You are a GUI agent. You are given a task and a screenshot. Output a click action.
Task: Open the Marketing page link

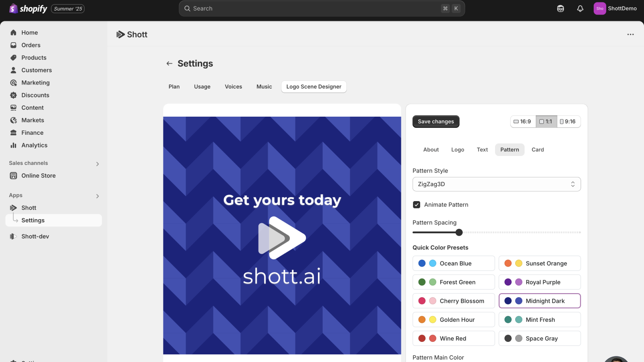[35, 82]
